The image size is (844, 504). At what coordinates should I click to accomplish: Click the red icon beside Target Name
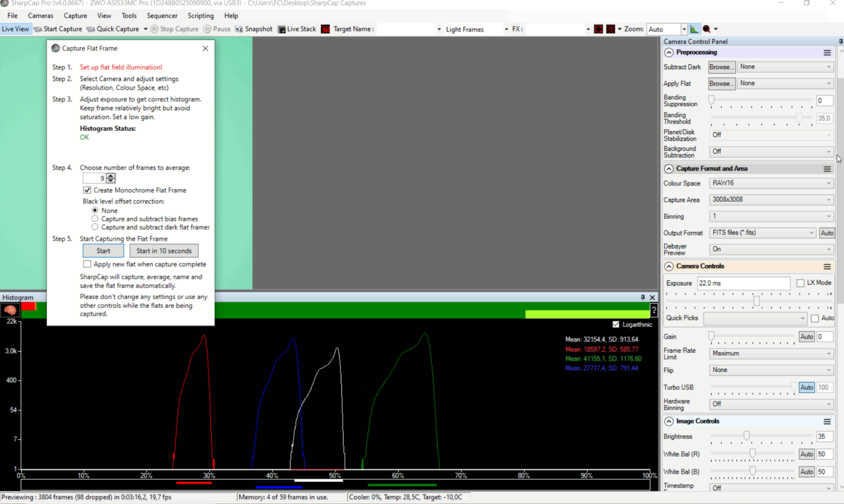tap(326, 29)
